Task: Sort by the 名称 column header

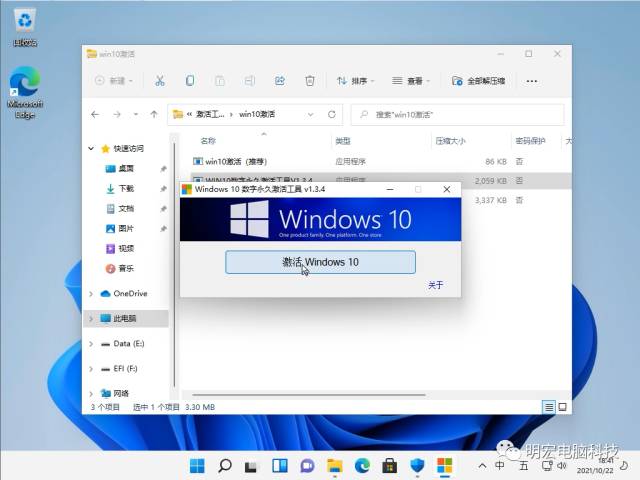Action: [x=208, y=141]
